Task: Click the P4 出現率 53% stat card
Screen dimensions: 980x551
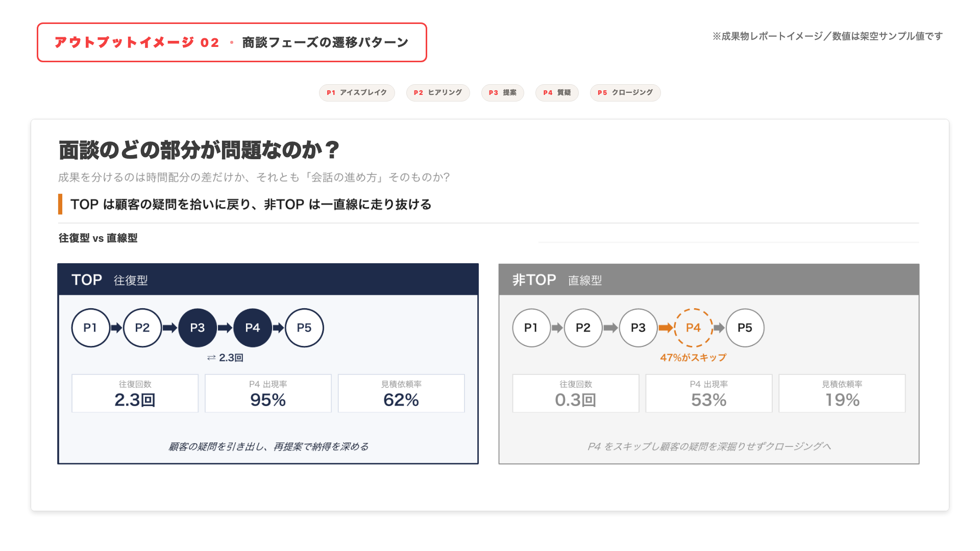Action: 708,393
